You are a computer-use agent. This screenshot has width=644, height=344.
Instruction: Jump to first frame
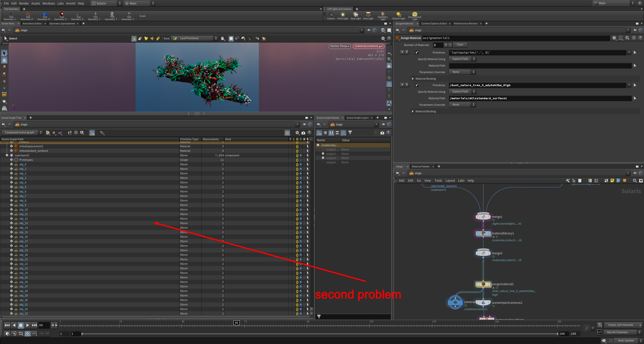coord(7,325)
